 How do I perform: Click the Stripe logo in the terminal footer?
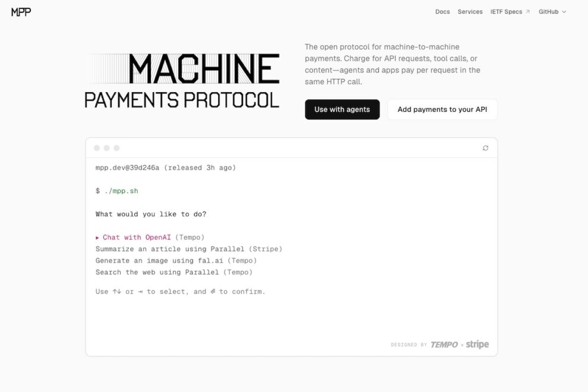(476, 344)
